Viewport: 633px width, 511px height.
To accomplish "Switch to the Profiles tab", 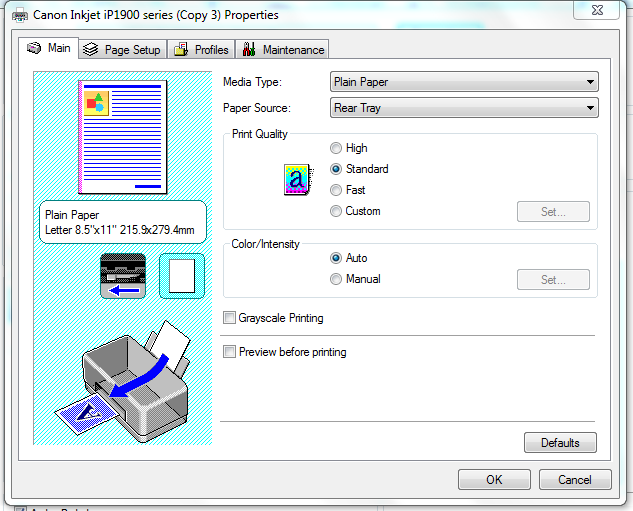I will (x=201, y=49).
